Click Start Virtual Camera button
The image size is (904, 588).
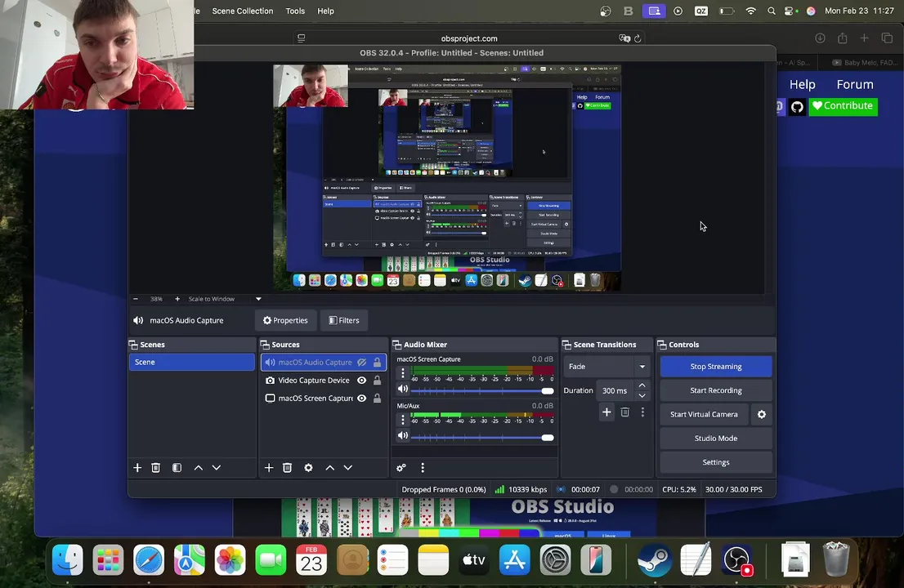click(704, 414)
